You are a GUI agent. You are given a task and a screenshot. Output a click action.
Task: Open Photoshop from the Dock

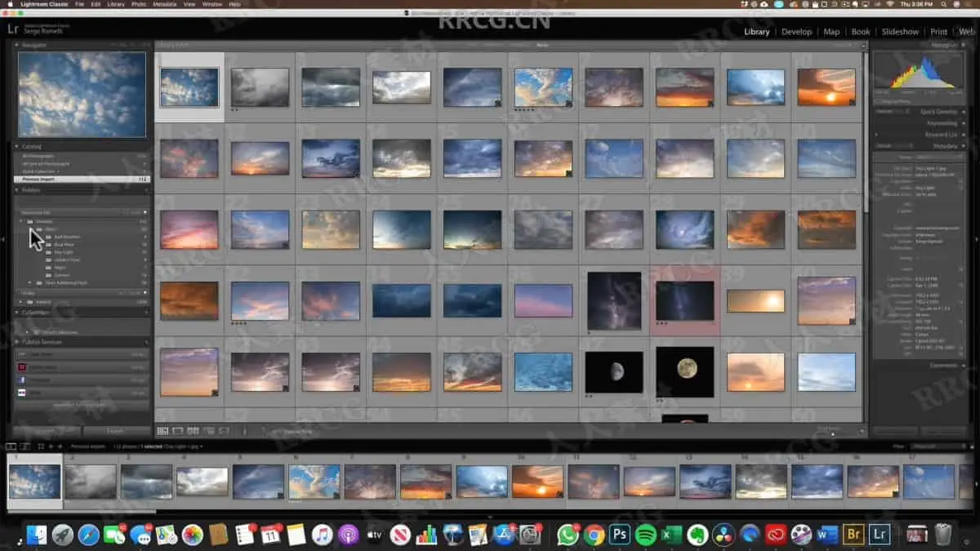pos(620,535)
